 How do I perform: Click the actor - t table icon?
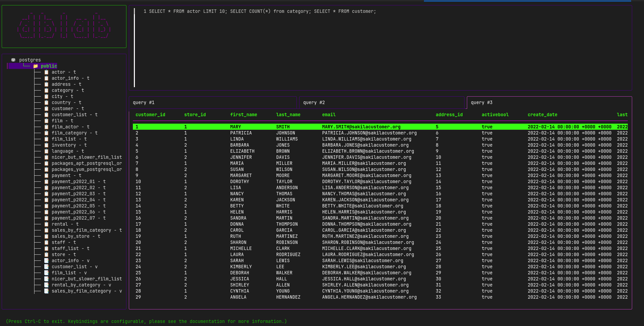coord(46,72)
